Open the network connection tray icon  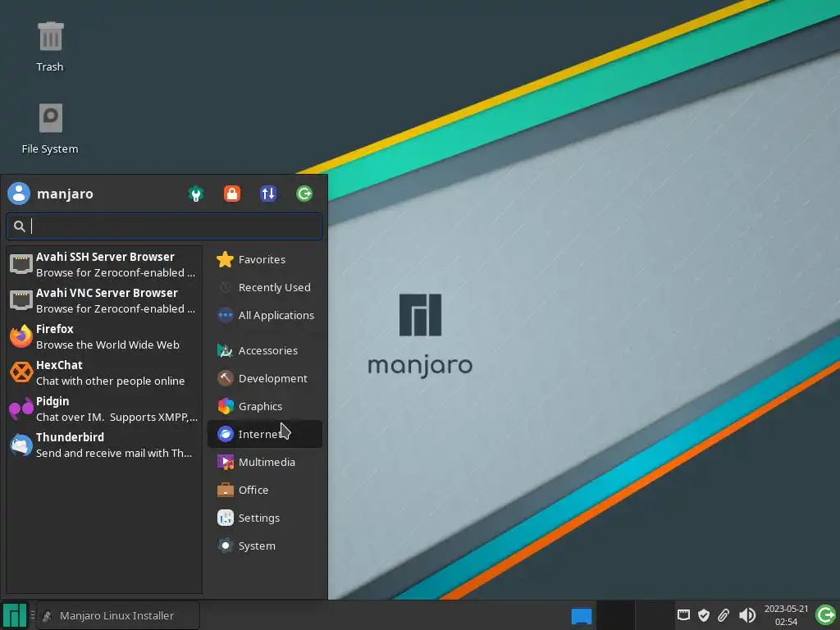click(683, 615)
